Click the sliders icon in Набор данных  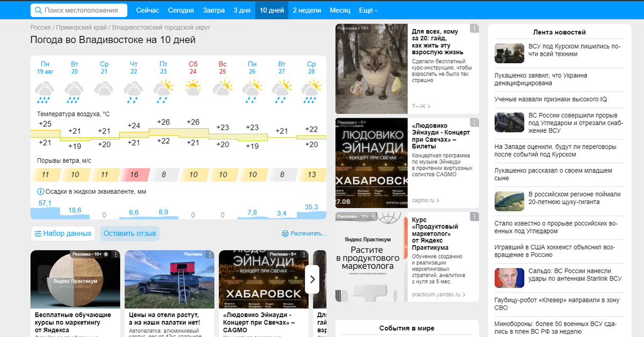(38, 233)
